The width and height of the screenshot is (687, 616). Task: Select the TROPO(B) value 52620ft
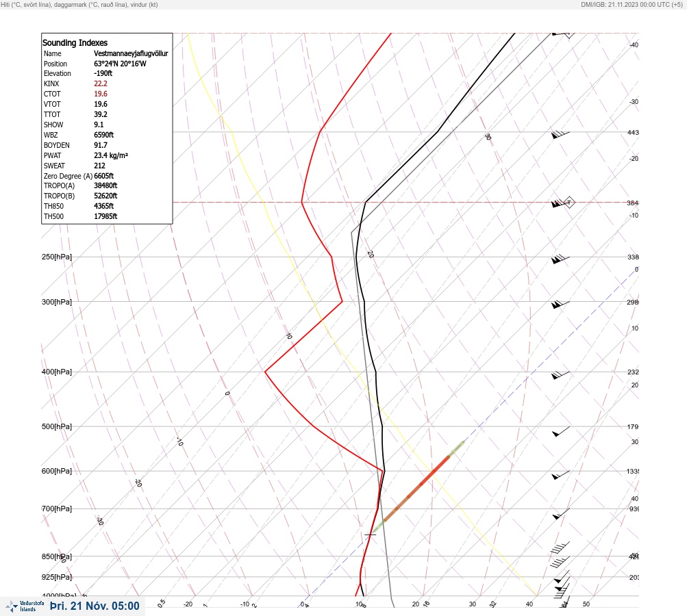click(105, 196)
